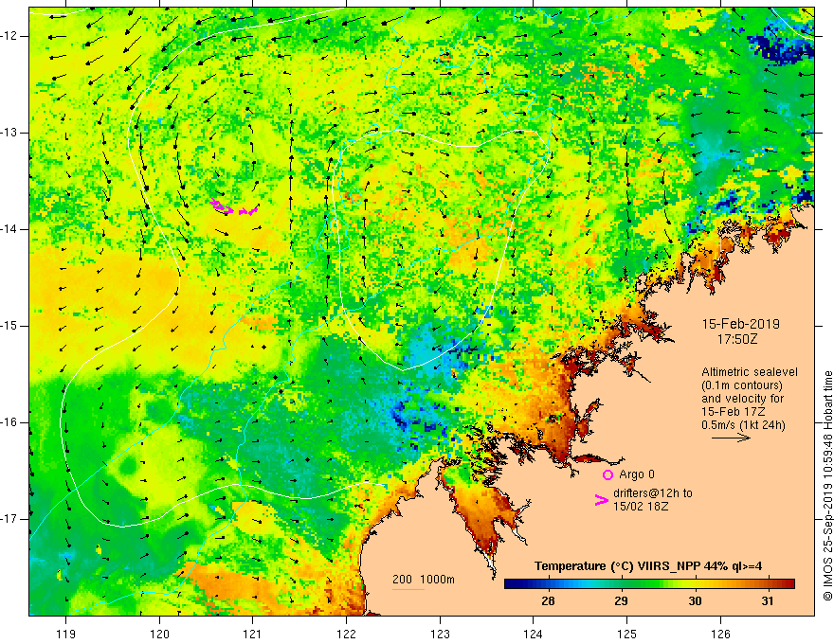The image size is (834, 644).
Task: Click longitude axis label '124'
Action: click(534, 634)
